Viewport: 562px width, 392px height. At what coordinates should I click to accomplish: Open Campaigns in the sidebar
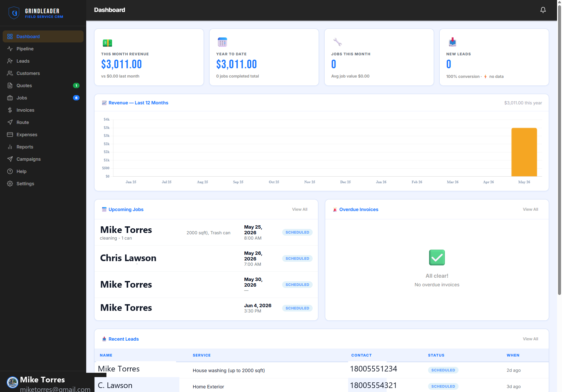pyautogui.click(x=43, y=159)
